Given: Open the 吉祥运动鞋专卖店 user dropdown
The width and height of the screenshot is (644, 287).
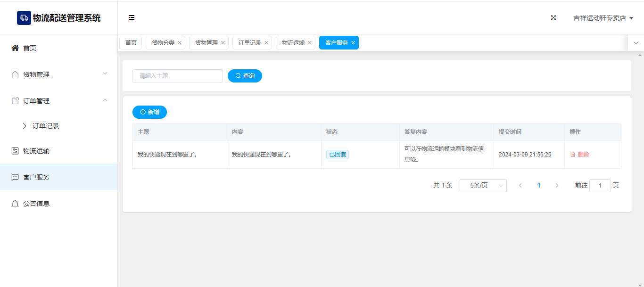Looking at the screenshot, I should [603, 18].
